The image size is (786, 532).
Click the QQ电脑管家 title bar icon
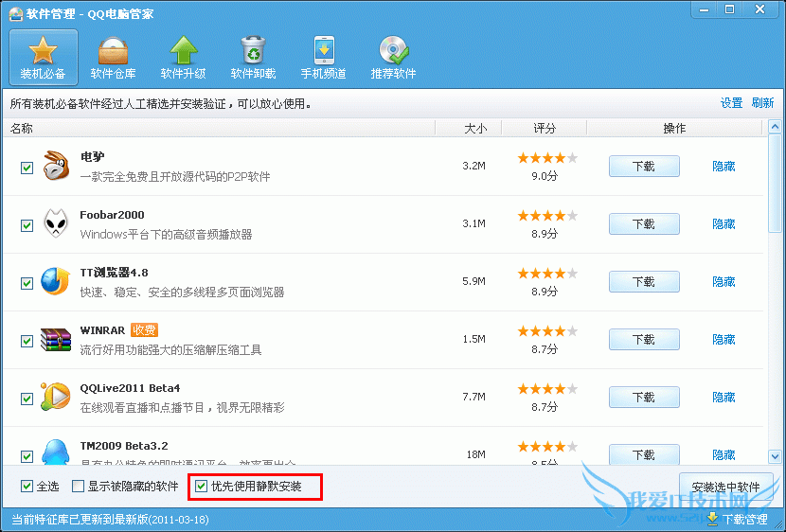[16, 13]
